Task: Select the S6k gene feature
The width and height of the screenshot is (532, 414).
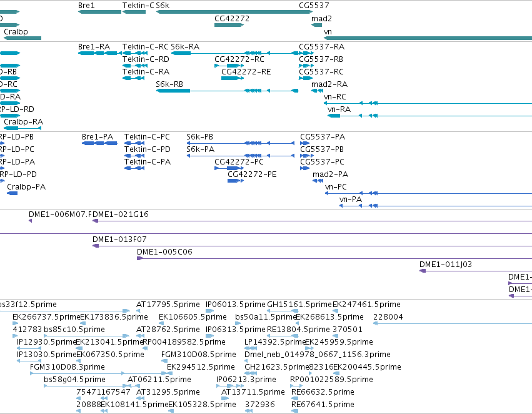Action: pos(234,12)
